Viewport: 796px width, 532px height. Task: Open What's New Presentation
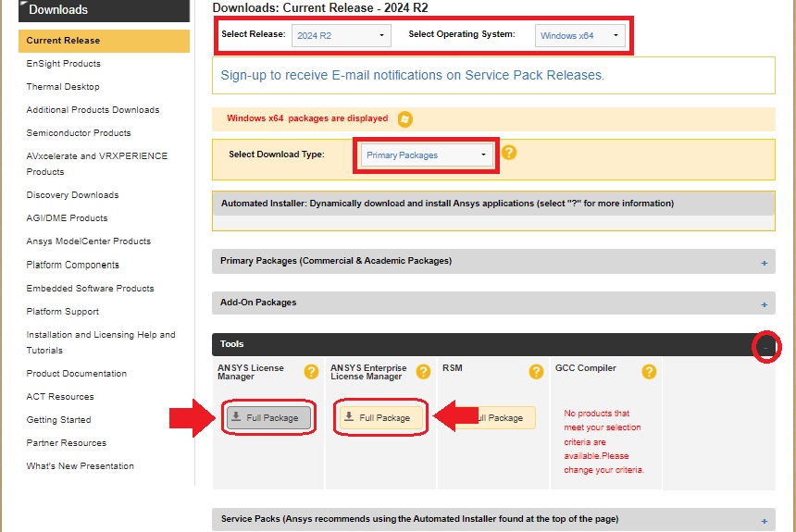click(81, 466)
